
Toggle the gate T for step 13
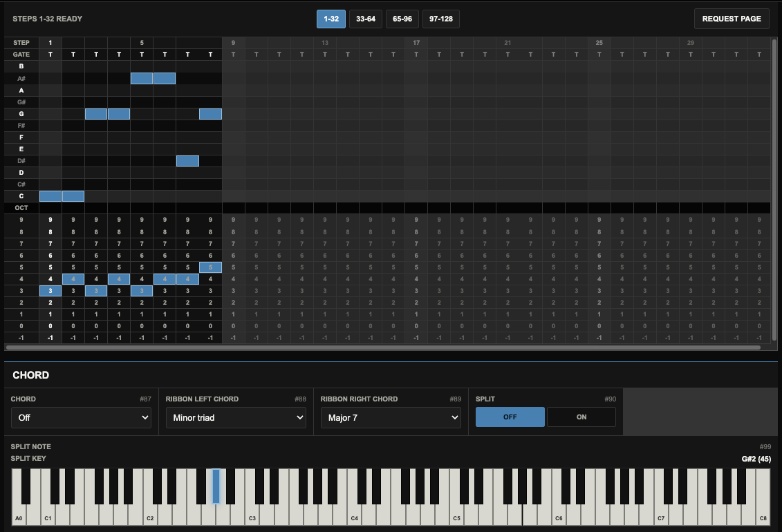[x=325, y=55]
